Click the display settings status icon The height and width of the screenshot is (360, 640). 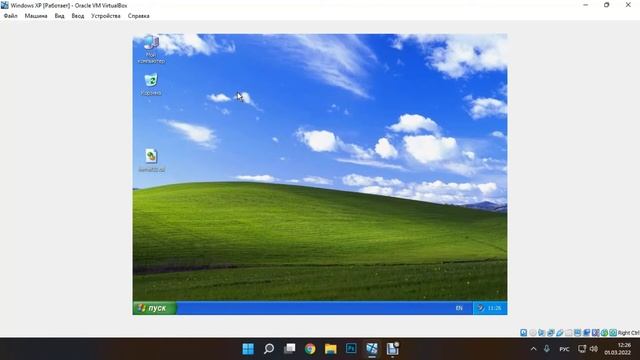(x=578, y=333)
